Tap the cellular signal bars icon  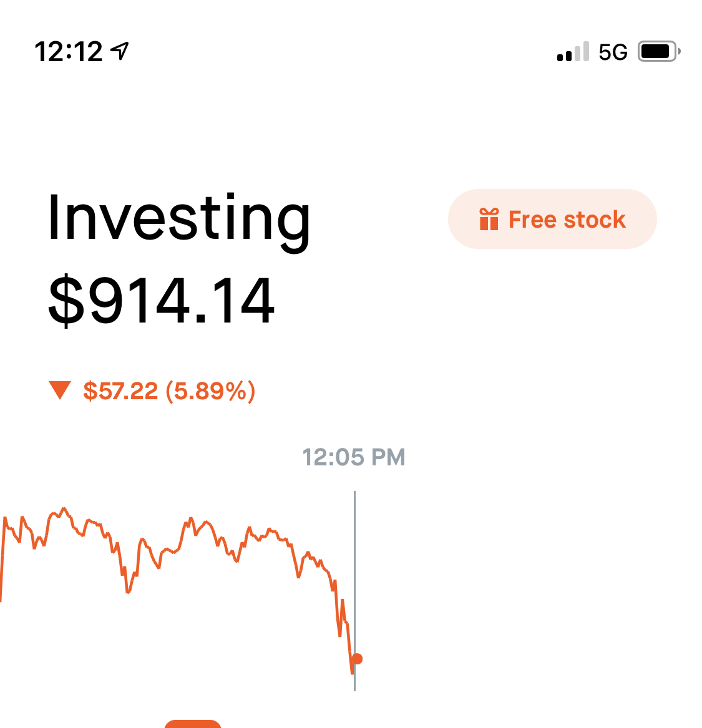click(573, 52)
